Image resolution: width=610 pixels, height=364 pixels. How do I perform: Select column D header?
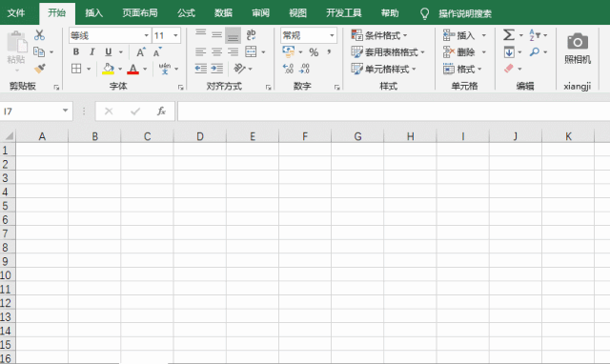click(200, 136)
